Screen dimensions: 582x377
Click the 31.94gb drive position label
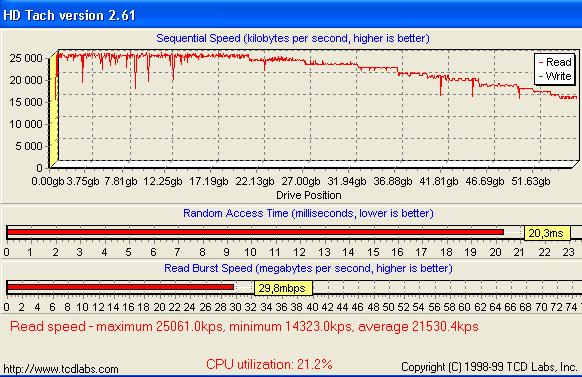point(347,181)
